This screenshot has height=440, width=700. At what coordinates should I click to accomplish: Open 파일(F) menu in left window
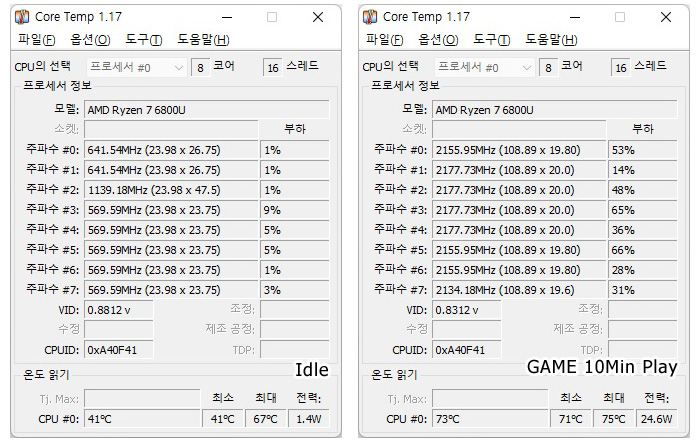click(37, 40)
